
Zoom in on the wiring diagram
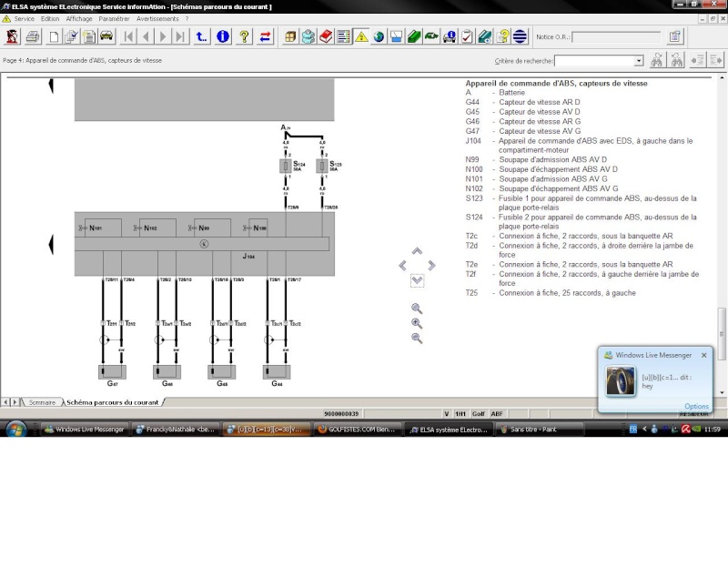pyautogui.click(x=417, y=323)
